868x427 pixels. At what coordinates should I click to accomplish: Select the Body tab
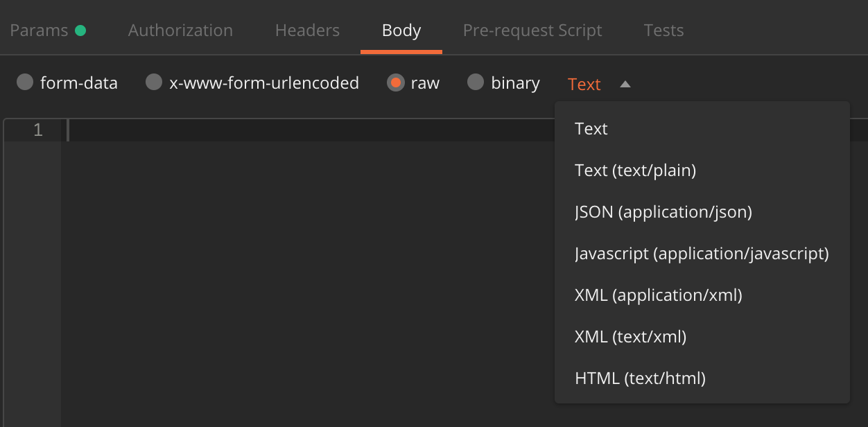[401, 31]
